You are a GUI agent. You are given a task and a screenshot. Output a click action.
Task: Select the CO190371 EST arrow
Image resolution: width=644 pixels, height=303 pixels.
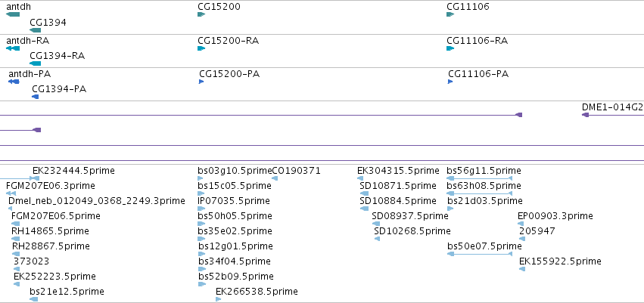click(275, 178)
